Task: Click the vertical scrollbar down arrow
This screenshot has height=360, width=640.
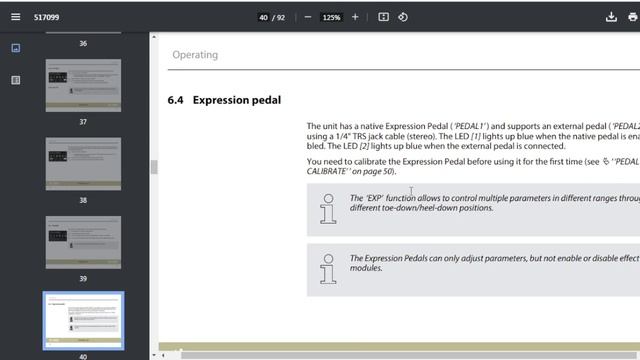Action: (x=154, y=355)
